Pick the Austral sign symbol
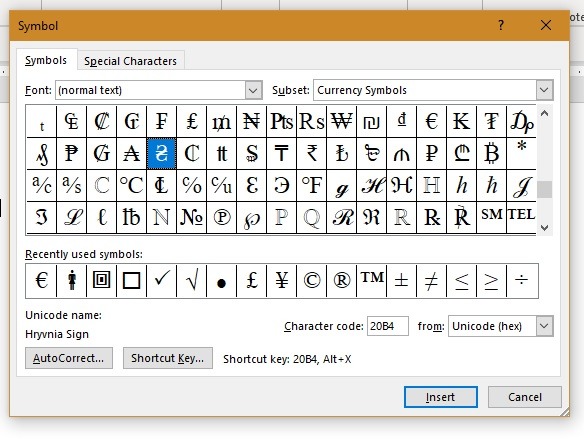Image resolution: width=584 pixels, height=440 pixels. click(x=131, y=153)
